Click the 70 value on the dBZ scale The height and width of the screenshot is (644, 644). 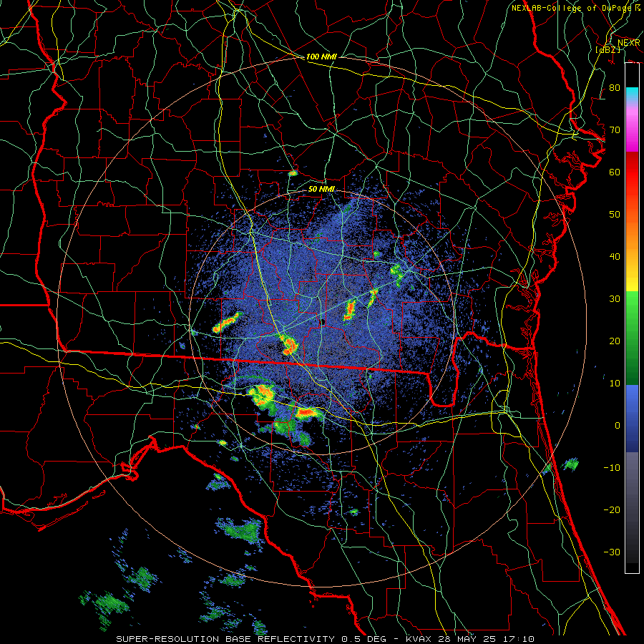615,130
